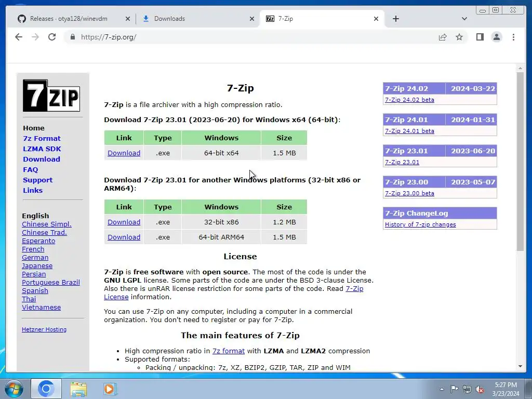
Task: Open the 7-Zip 23.00 beta link
Action: [409, 193]
